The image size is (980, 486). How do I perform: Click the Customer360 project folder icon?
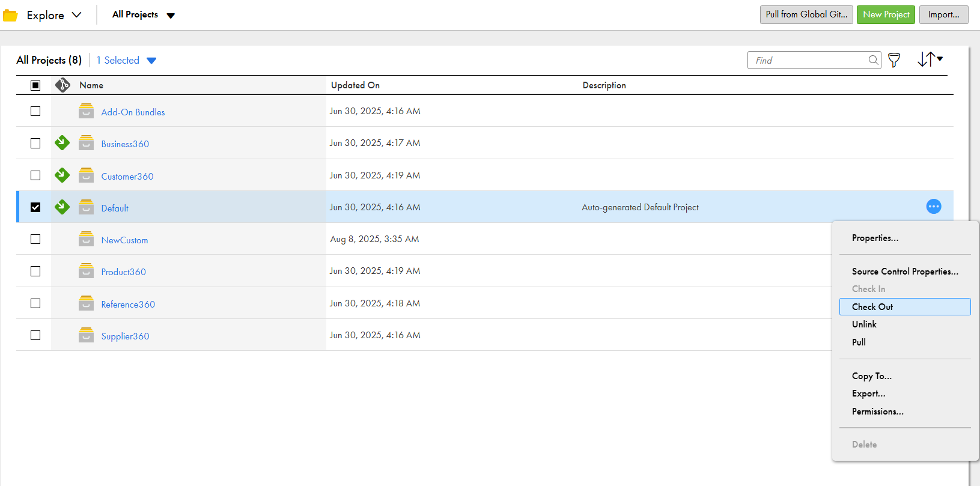pos(87,175)
